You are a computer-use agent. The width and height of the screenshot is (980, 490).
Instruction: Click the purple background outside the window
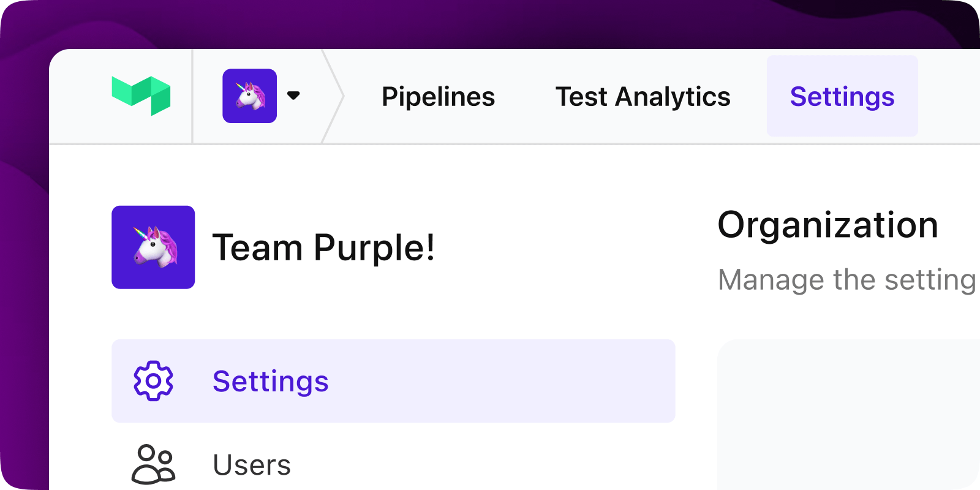coord(23,245)
